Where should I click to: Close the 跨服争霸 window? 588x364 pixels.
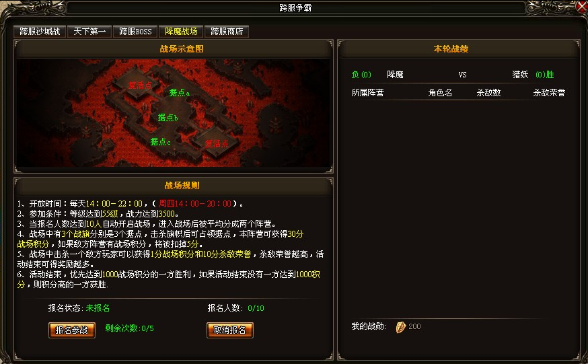click(x=582, y=7)
